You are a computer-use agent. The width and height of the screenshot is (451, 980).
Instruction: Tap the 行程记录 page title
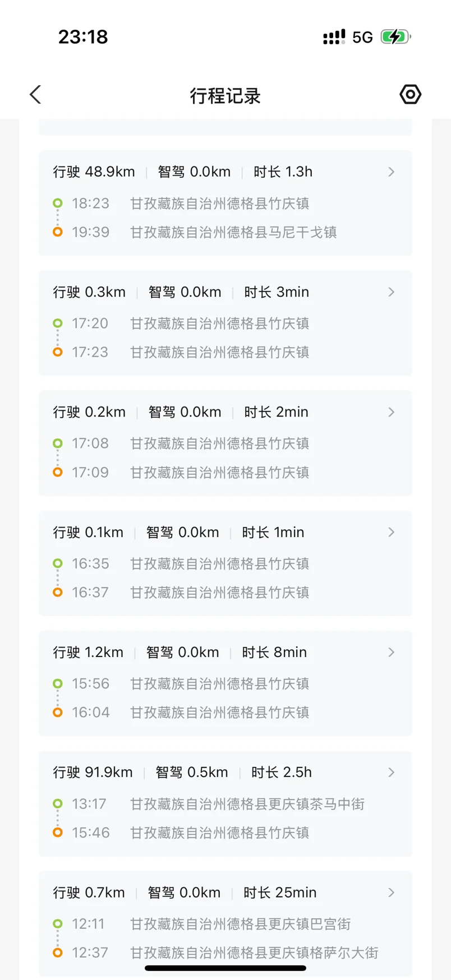tap(225, 96)
